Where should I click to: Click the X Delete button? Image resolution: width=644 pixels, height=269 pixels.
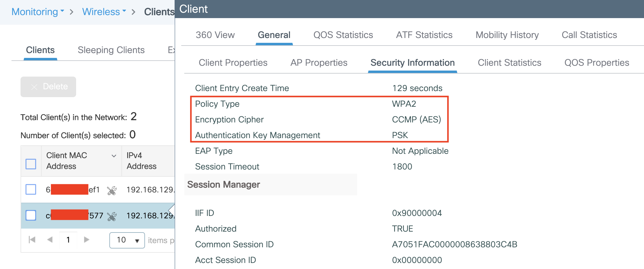pos(48,87)
